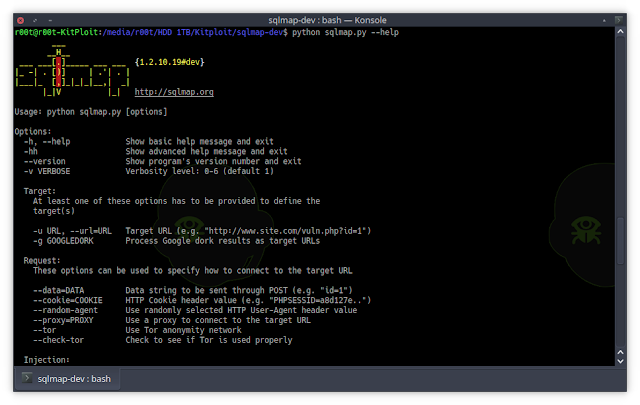Viewport: 640px width, 405px height.
Task: Click terminal icon in the tab
Action: (x=27, y=378)
